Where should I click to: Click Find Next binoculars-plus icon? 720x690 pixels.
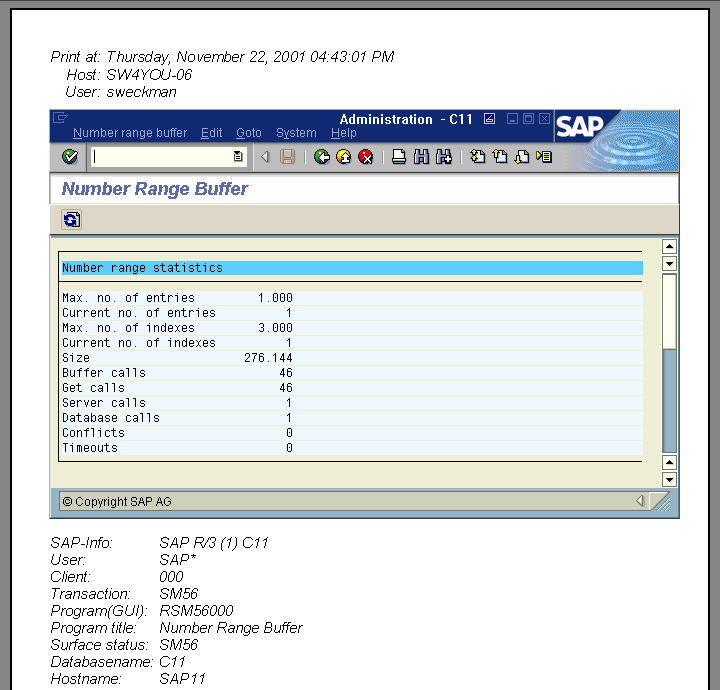444,157
